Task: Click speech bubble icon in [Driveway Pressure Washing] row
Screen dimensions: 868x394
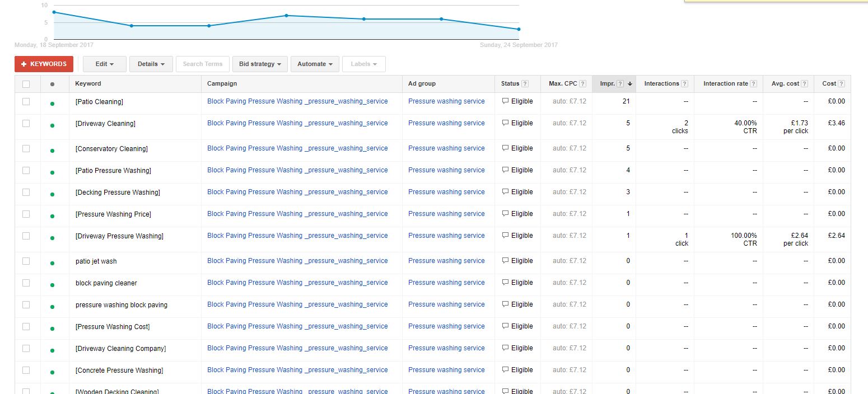Action: (505, 236)
